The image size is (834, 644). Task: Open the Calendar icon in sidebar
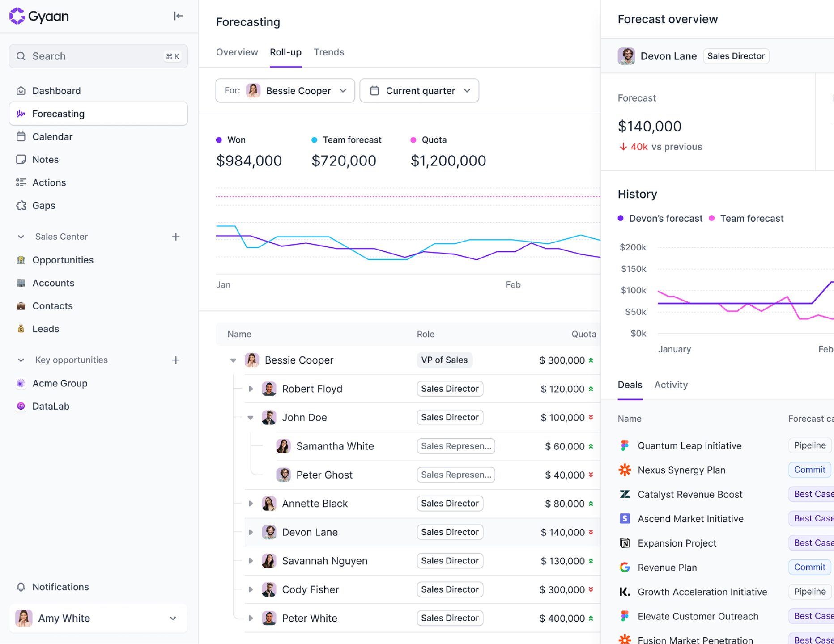point(21,136)
